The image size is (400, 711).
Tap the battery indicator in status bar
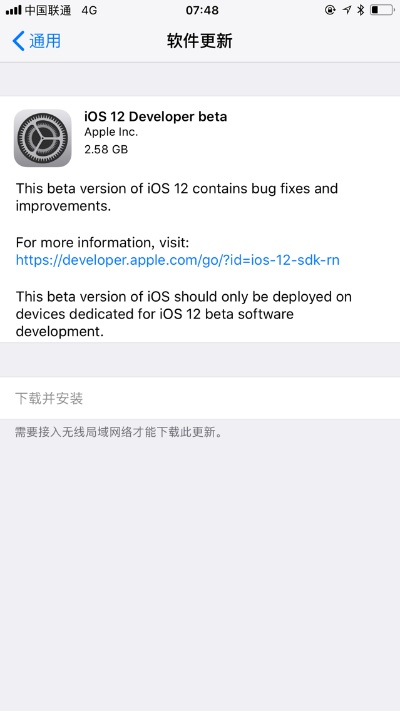[381, 10]
